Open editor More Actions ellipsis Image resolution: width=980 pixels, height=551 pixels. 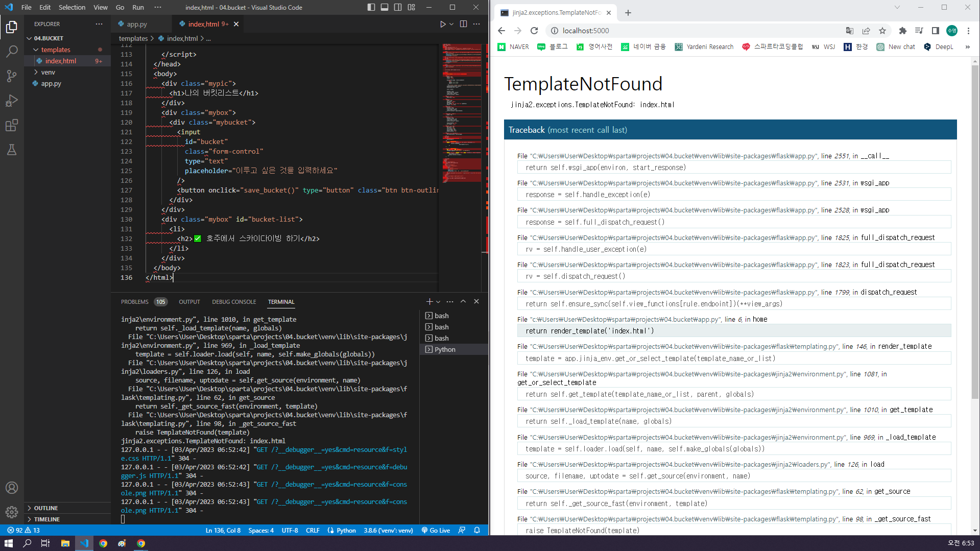(476, 24)
